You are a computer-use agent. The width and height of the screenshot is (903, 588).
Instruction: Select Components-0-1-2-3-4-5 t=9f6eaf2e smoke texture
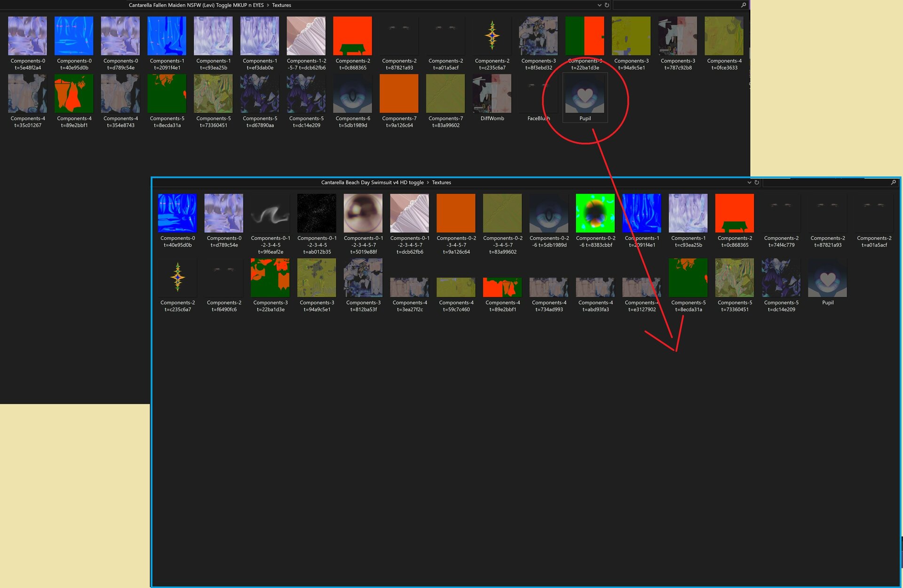point(270,224)
